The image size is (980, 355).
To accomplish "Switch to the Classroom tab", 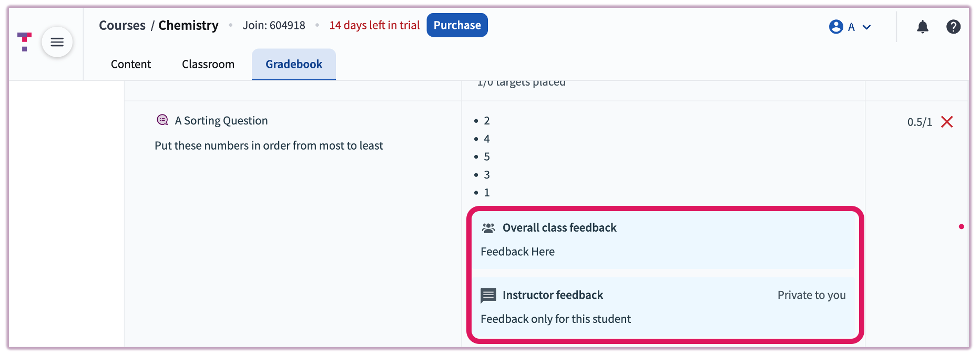I will point(208,64).
